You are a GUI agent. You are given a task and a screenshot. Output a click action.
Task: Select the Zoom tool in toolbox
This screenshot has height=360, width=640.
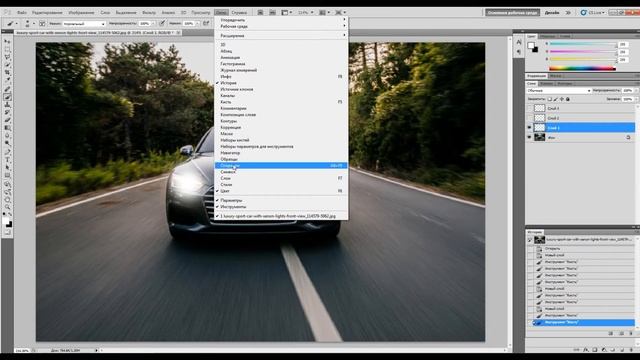pos(7,207)
